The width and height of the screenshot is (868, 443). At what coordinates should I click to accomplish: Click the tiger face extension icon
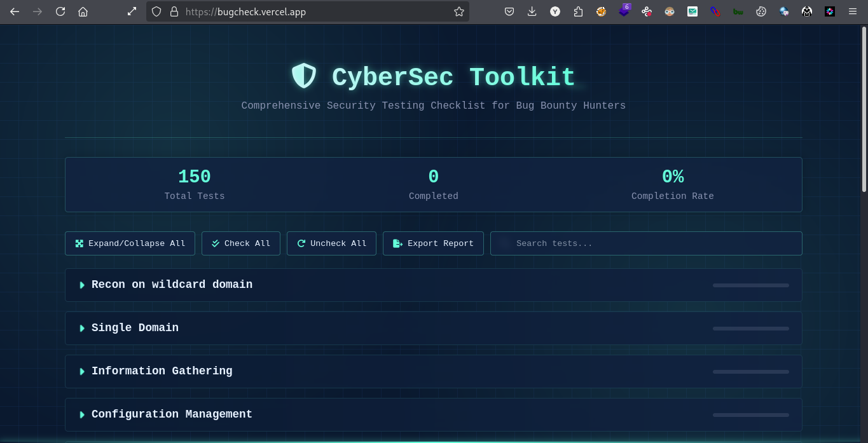click(x=601, y=11)
